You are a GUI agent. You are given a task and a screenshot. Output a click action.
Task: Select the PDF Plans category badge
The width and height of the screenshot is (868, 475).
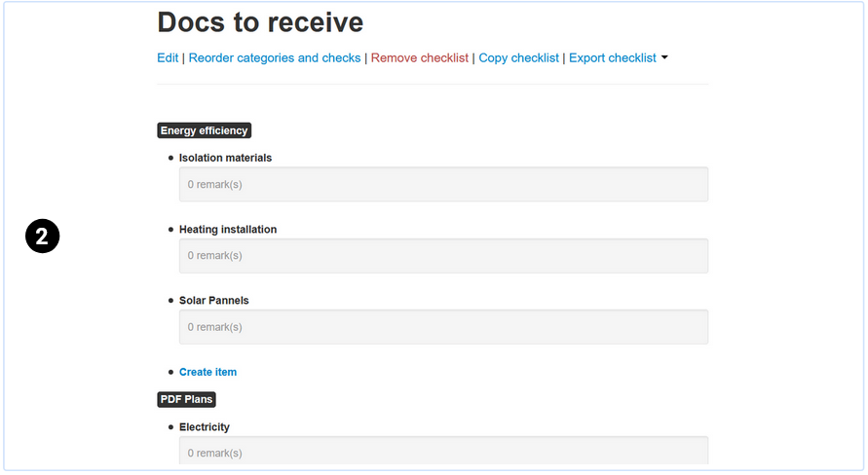click(186, 399)
